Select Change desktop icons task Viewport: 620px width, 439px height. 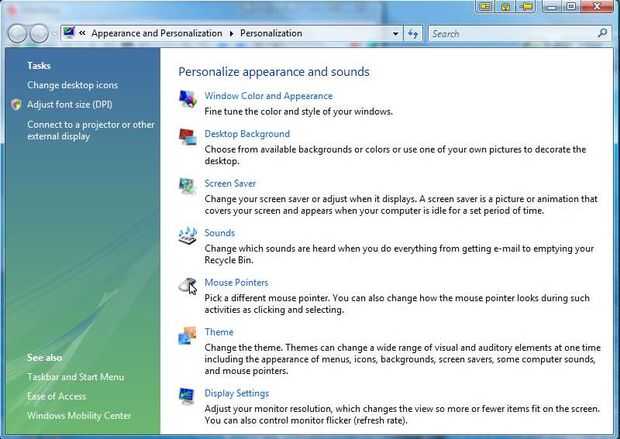72,85
